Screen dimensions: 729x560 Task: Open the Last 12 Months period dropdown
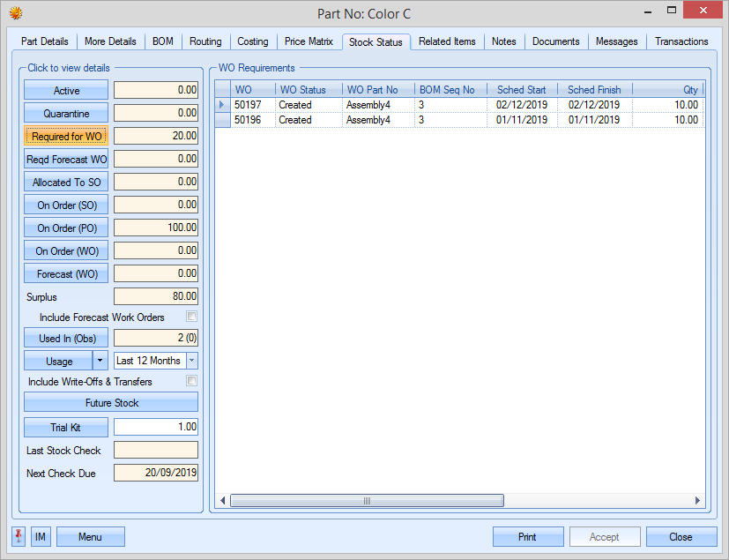pos(192,361)
